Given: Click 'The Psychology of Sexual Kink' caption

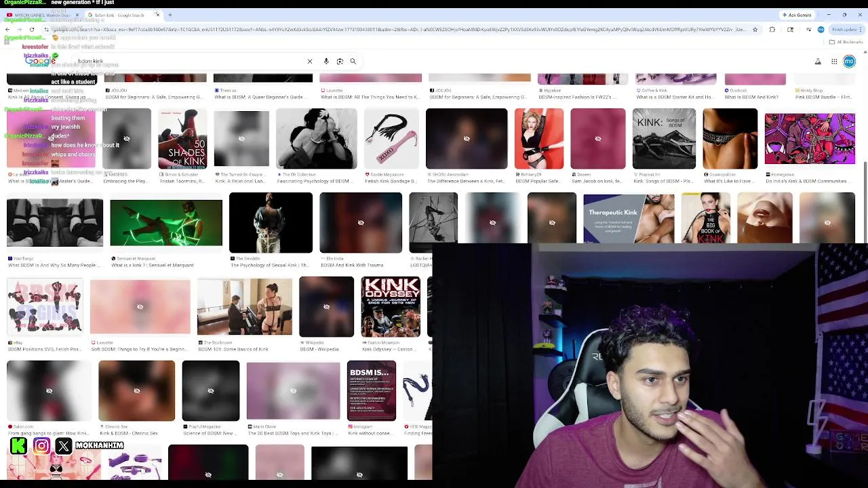Looking at the screenshot, I should pyautogui.click(x=270, y=266).
